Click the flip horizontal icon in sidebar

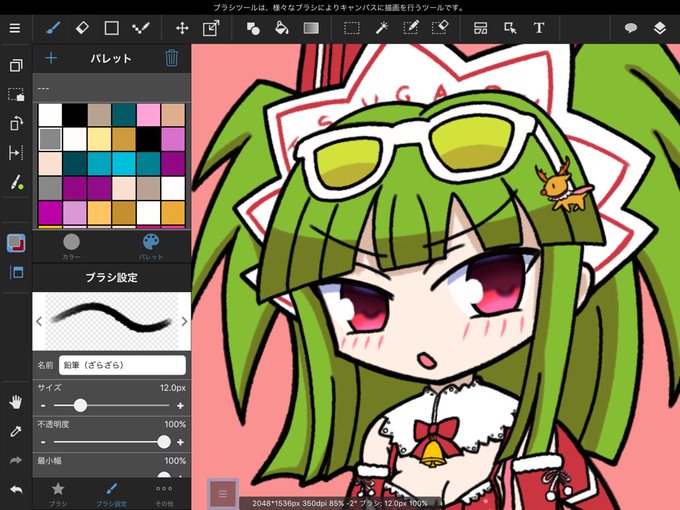pos(16,153)
